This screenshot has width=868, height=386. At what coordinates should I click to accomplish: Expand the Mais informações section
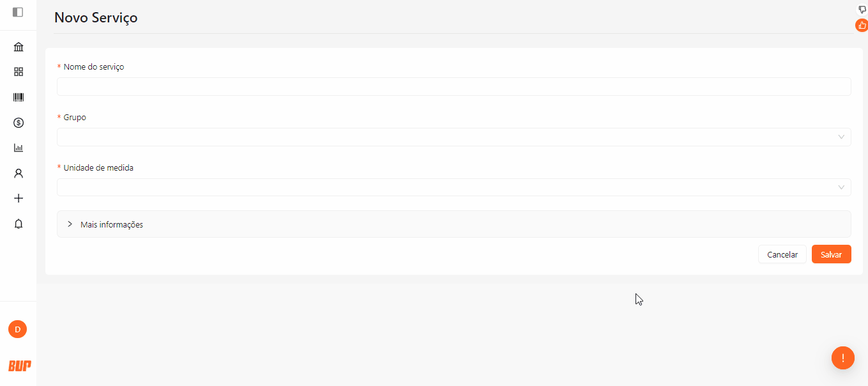pos(454,224)
